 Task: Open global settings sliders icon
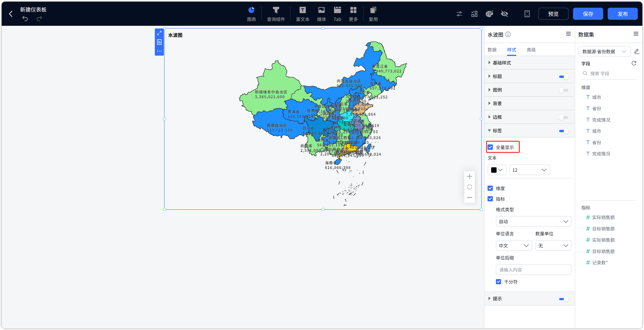[x=459, y=14]
